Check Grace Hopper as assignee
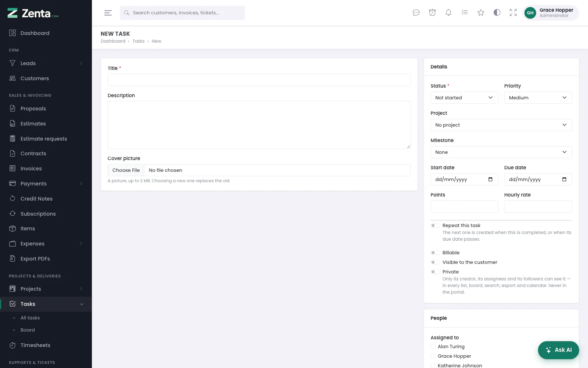This screenshot has height=368, width=588. click(x=433, y=356)
